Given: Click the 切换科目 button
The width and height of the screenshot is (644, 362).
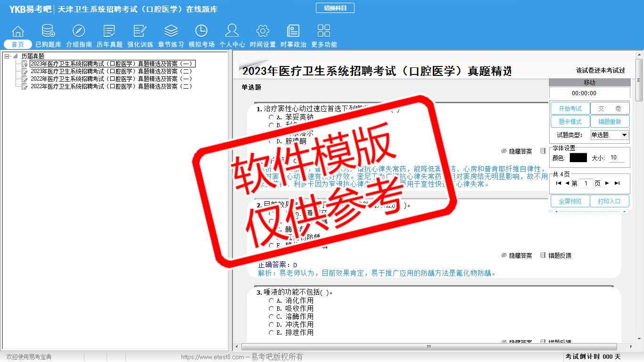Looking at the screenshot, I should (335, 8).
